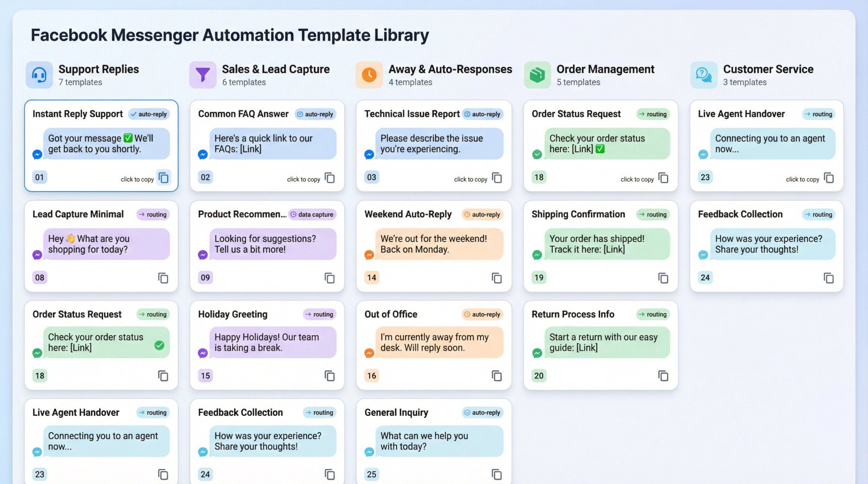
Task: Click auto-reply tag on General Inquiry
Action: (x=482, y=412)
